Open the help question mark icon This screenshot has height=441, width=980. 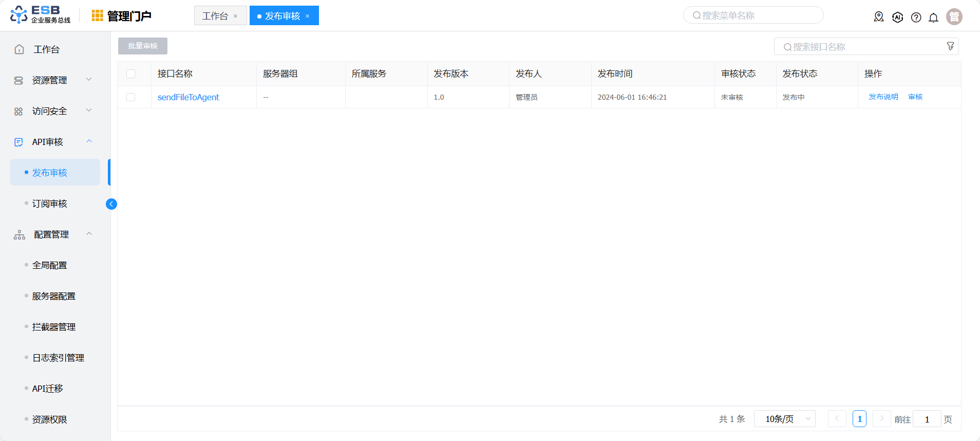pos(916,17)
